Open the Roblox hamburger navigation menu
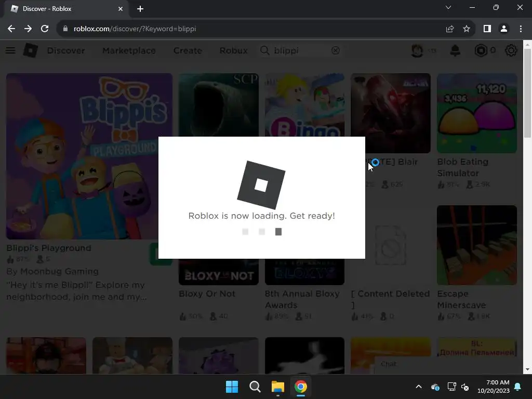This screenshot has height=399, width=532. 10,50
